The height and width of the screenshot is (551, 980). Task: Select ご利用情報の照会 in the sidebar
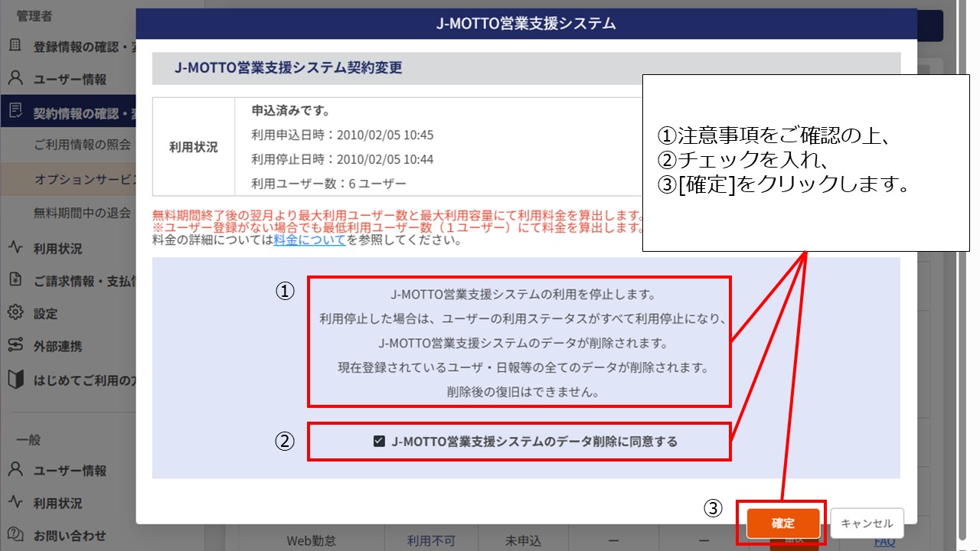click(x=82, y=145)
